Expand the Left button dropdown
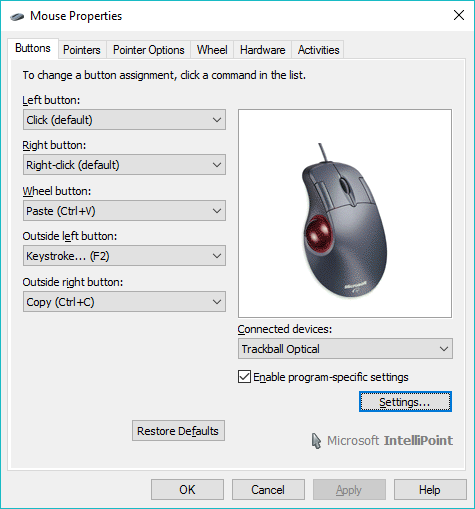 (x=124, y=120)
